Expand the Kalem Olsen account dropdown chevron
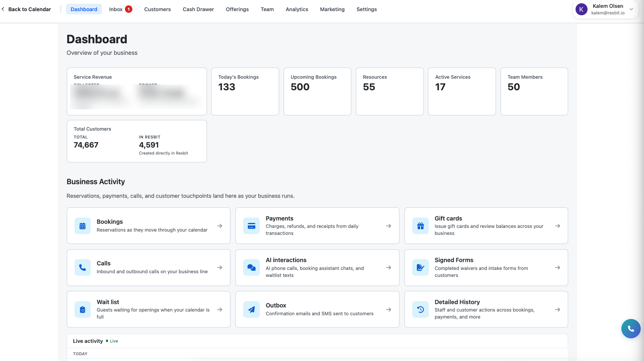Image resolution: width=644 pixels, height=361 pixels. (x=631, y=9)
